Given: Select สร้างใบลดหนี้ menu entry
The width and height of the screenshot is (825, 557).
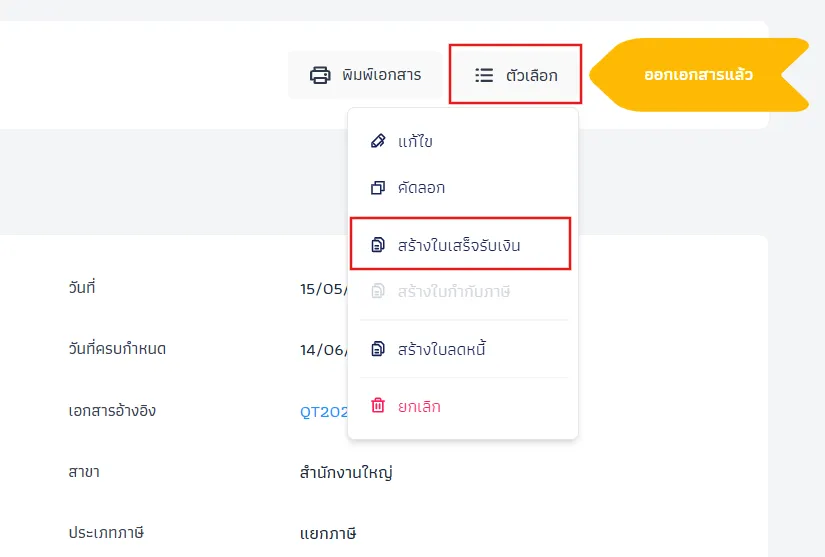Looking at the screenshot, I should [x=463, y=349].
